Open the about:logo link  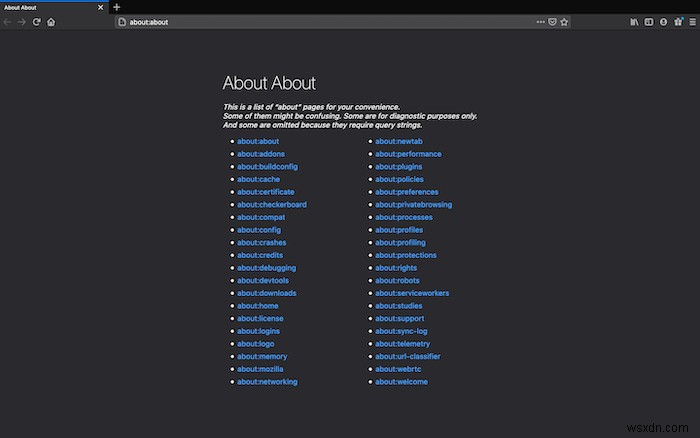(x=256, y=344)
